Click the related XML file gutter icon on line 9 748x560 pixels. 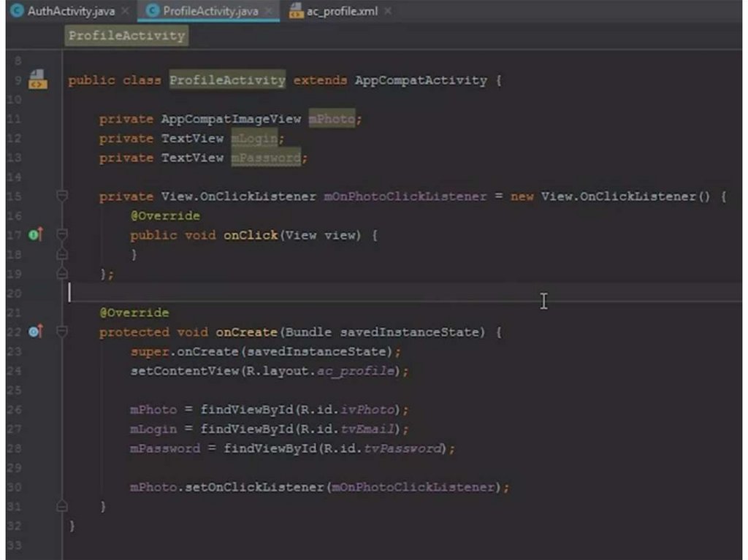[37, 80]
